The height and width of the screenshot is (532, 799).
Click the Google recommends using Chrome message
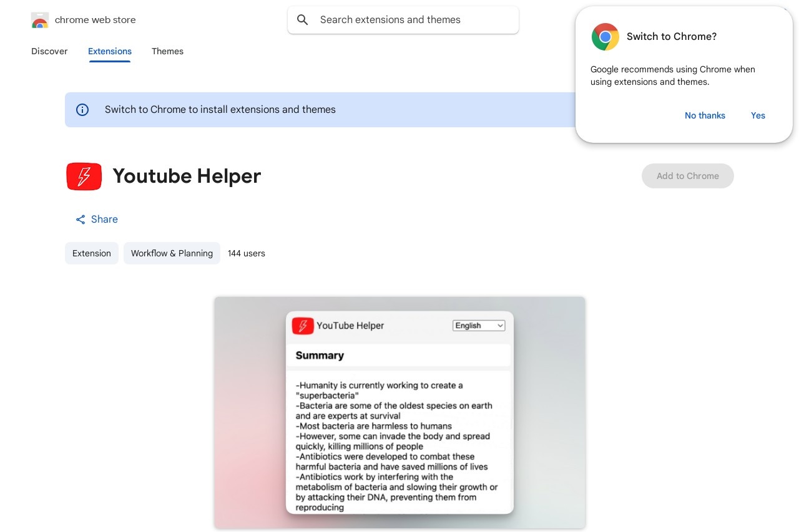[x=673, y=75]
